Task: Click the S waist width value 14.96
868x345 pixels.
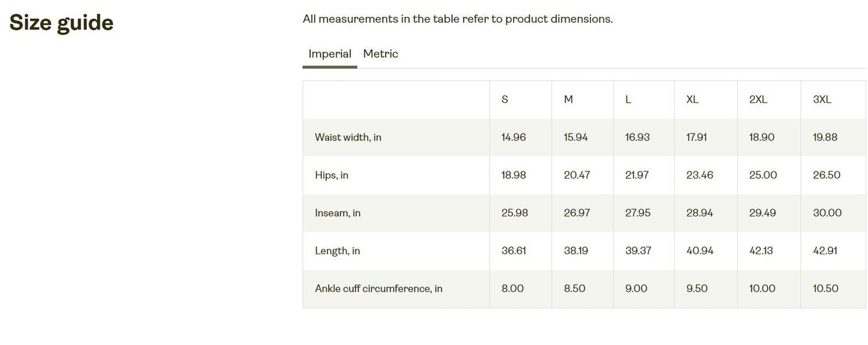Action: [x=514, y=138]
